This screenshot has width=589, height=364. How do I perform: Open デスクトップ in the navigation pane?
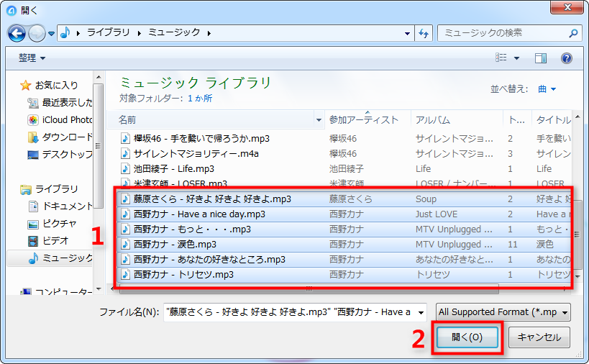(67, 154)
